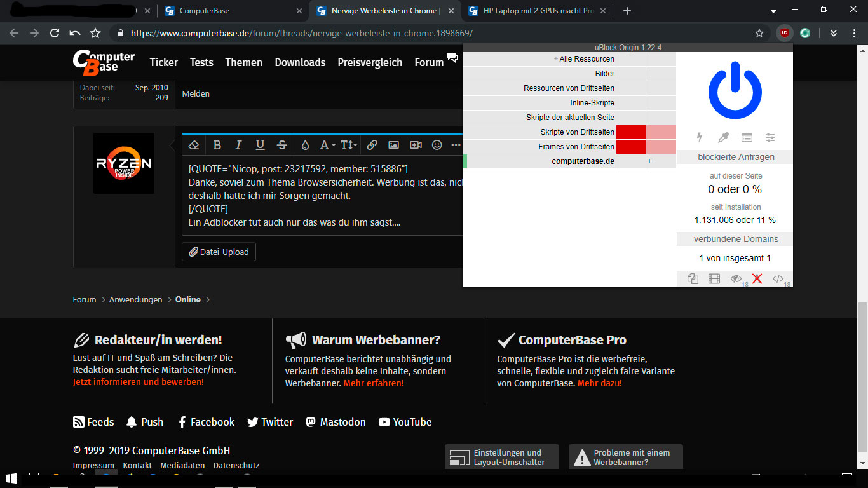Click the Melden link
868x488 pixels.
196,93
